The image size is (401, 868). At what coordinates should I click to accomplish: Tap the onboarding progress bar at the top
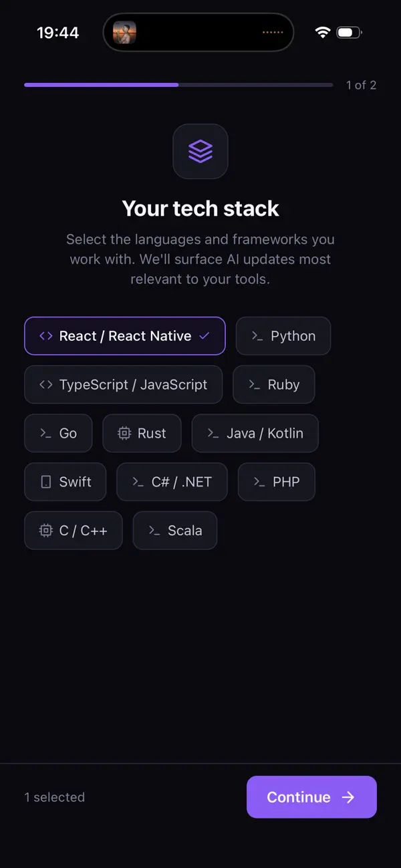(x=178, y=84)
